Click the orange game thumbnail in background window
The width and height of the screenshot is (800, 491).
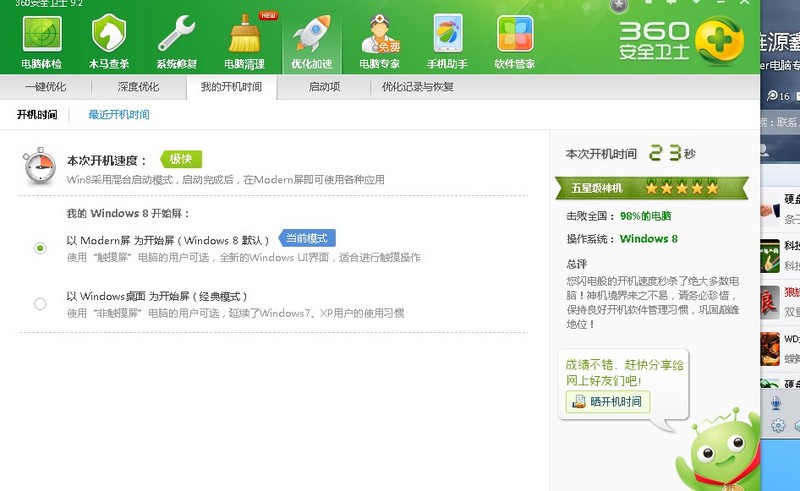tap(770, 349)
